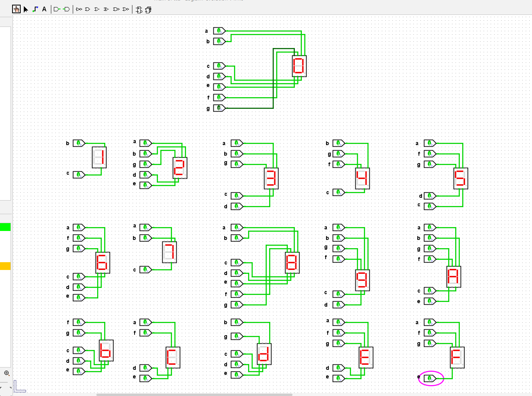
Task: Add a NAND gate from toolbar
Action: point(116,9)
